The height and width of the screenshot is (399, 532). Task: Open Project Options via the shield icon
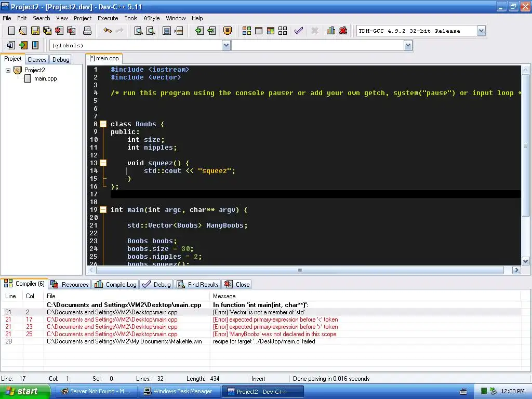(228, 31)
